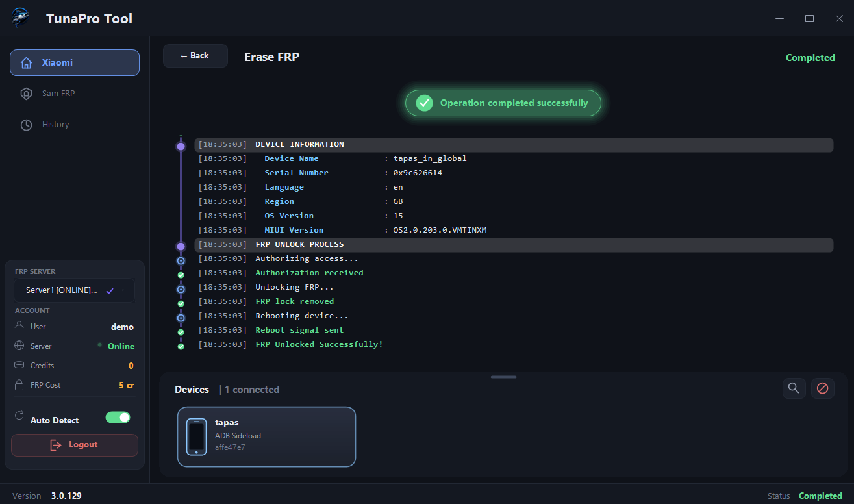Click the phone icon on tapas card
This screenshot has height=504, width=854.
point(197,436)
